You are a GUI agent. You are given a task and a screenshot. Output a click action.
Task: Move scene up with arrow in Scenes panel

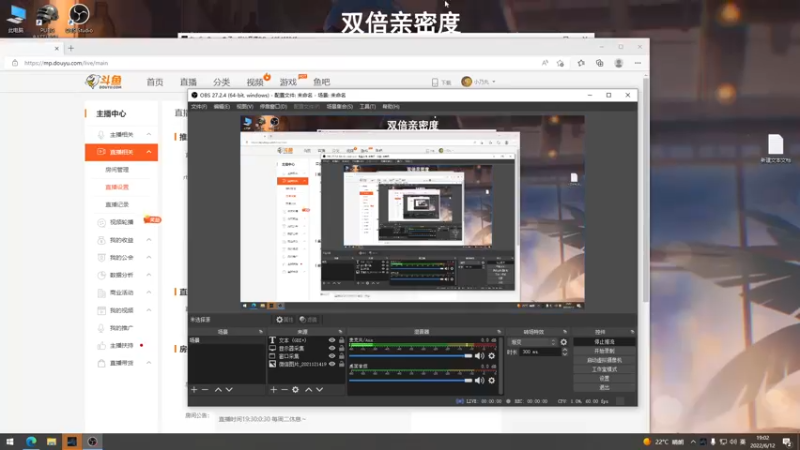click(218, 390)
